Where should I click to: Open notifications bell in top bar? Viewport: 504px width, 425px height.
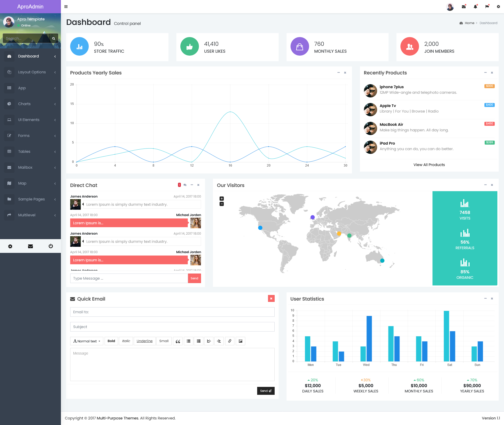pyautogui.click(x=475, y=7)
